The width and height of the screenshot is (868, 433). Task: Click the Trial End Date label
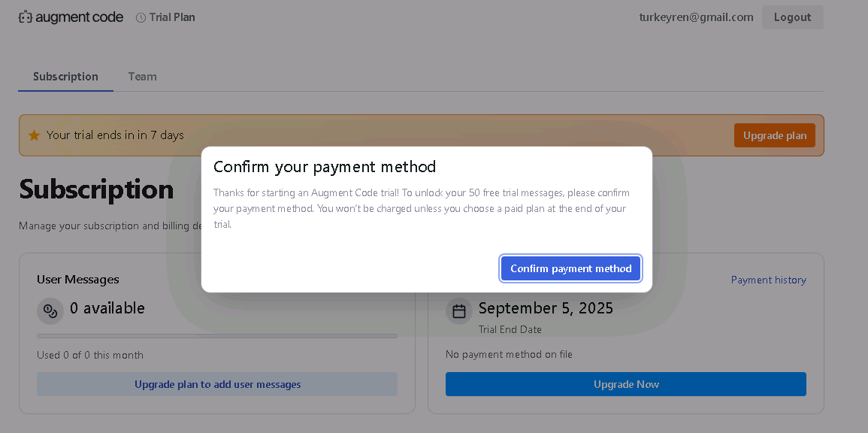tap(510, 329)
